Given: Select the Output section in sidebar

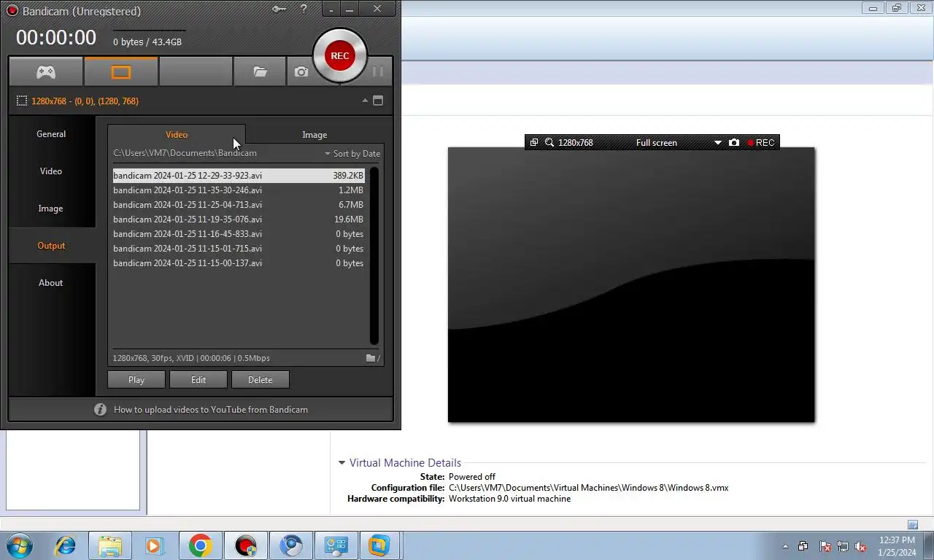Looking at the screenshot, I should [51, 246].
